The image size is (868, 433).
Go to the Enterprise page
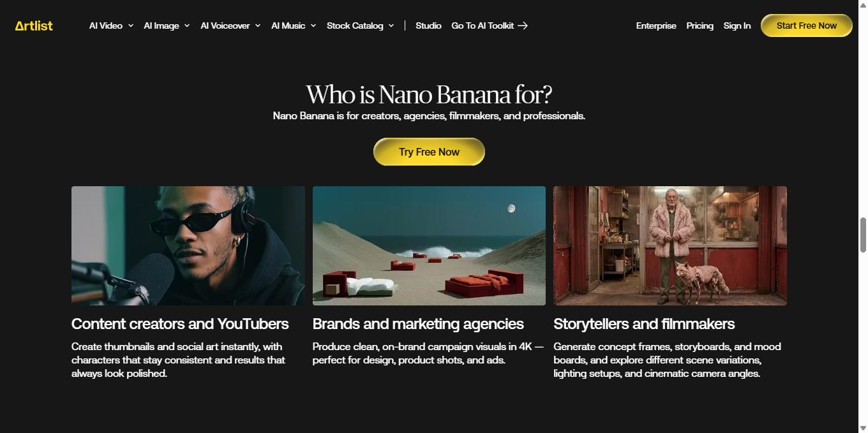(656, 26)
